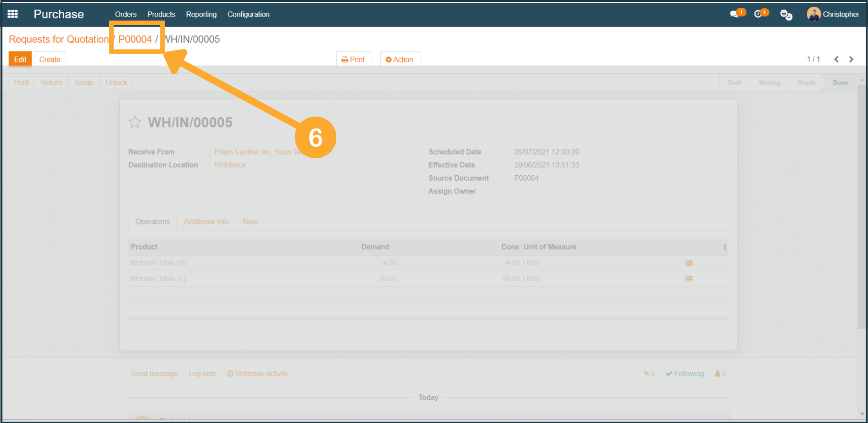Open the Reporting menu
Viewport: 868px width, 423px height.
pyautogui.click(x=201, y=14)
